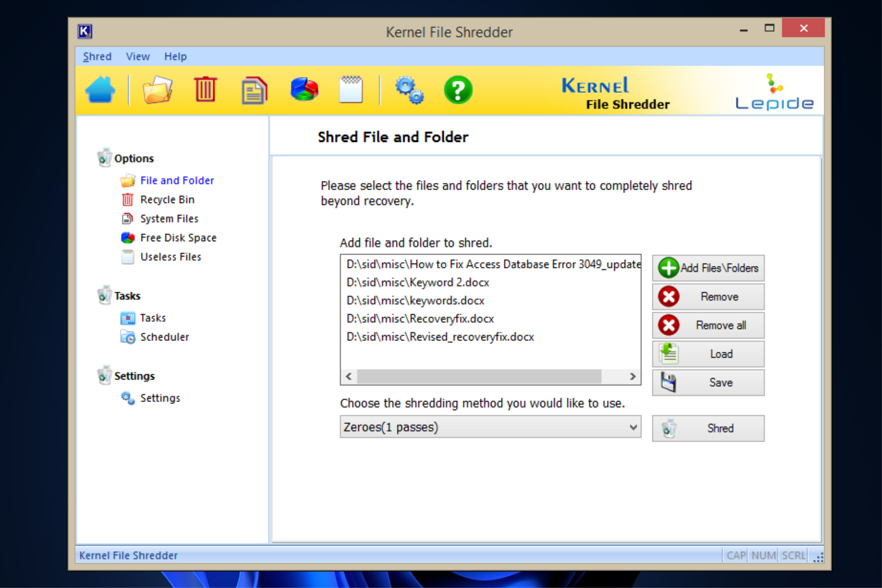Open the Useless Files notepad toolbar icon
The height and width of the screenshot is (588, 882).
(x=351, y=89)
